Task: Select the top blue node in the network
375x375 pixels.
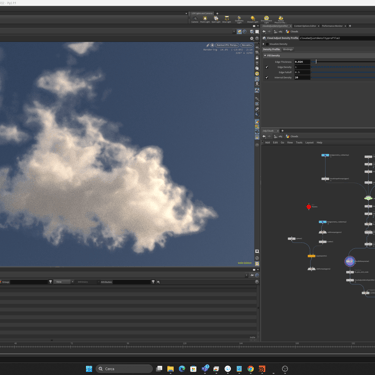Action: pos(325,155)
